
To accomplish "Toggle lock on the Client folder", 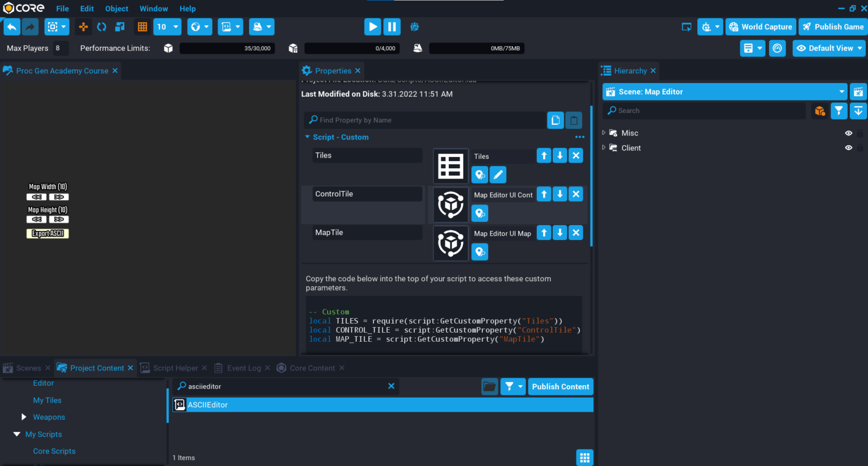I will (x=860, y=148).
